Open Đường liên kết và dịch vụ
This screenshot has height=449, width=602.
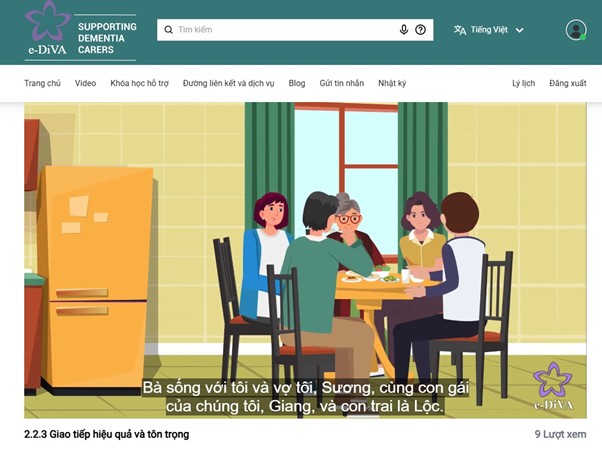228,83
